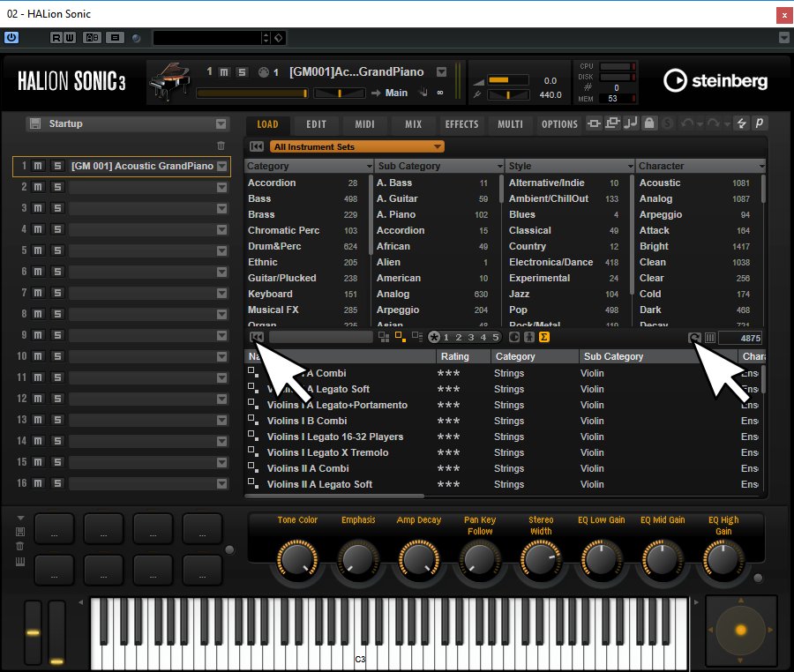Click the redo arrow icon
This screenshot has width=794, height=672.
point(713,123)
